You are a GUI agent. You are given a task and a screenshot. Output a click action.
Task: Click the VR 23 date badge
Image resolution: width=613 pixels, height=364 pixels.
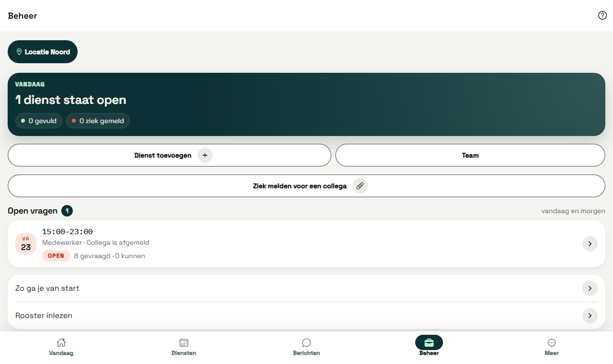pyautogui.click(x=26, y=244)
